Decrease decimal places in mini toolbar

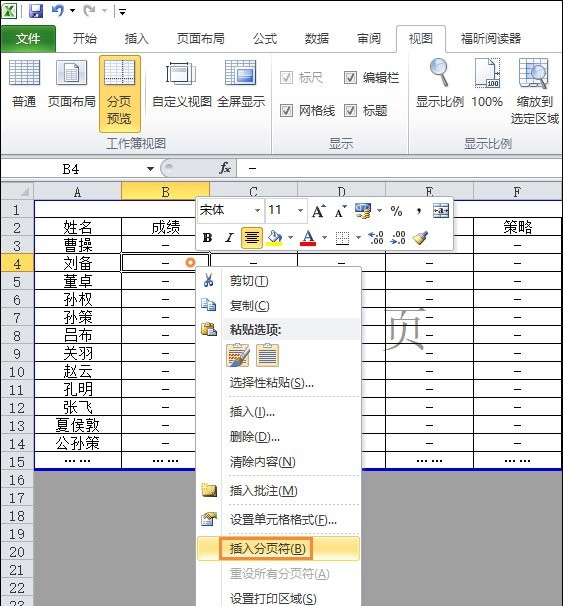click(398, 237)
